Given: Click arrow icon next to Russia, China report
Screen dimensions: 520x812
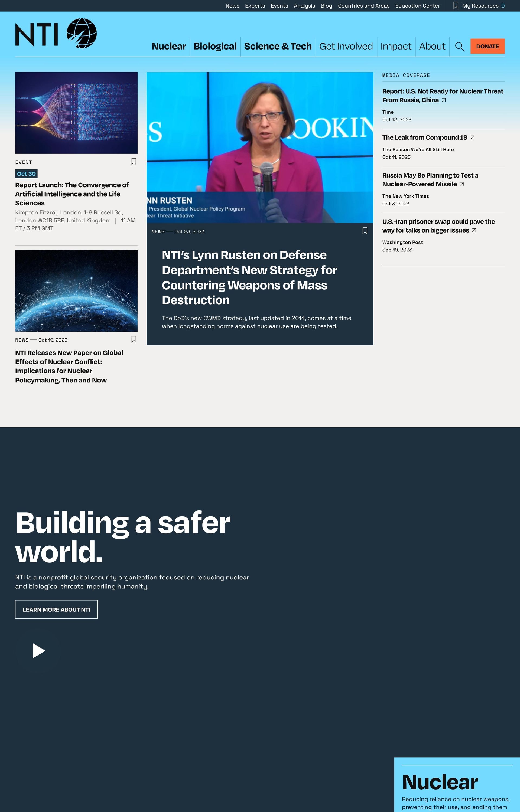Looking at the screenshot, I should click(444, 100).
